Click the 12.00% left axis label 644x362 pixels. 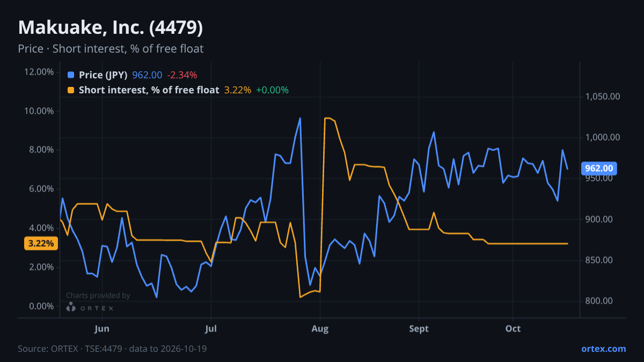pyautogui.click(x=39, y=72)
